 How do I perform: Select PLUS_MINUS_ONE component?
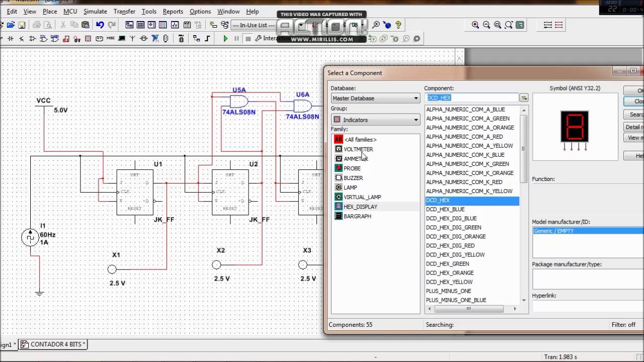tap(449, 291)
